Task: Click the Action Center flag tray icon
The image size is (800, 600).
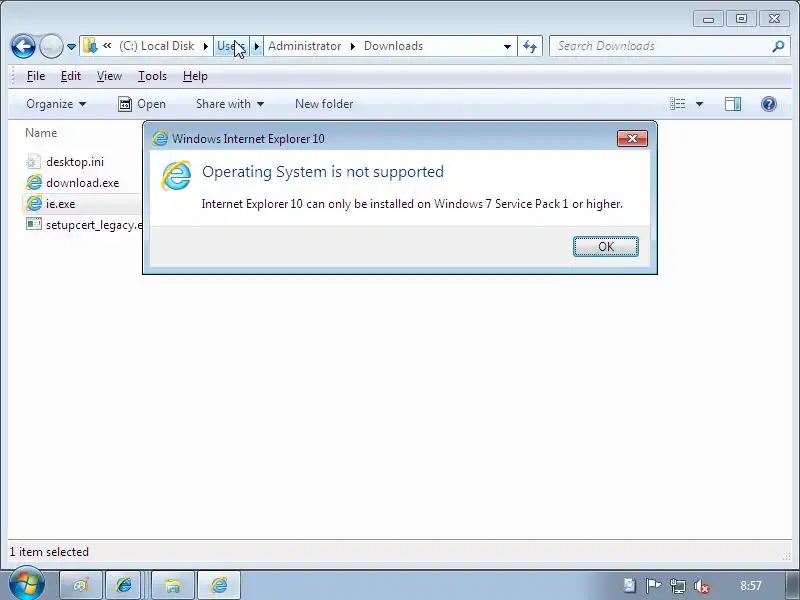Action: (654, 585)
